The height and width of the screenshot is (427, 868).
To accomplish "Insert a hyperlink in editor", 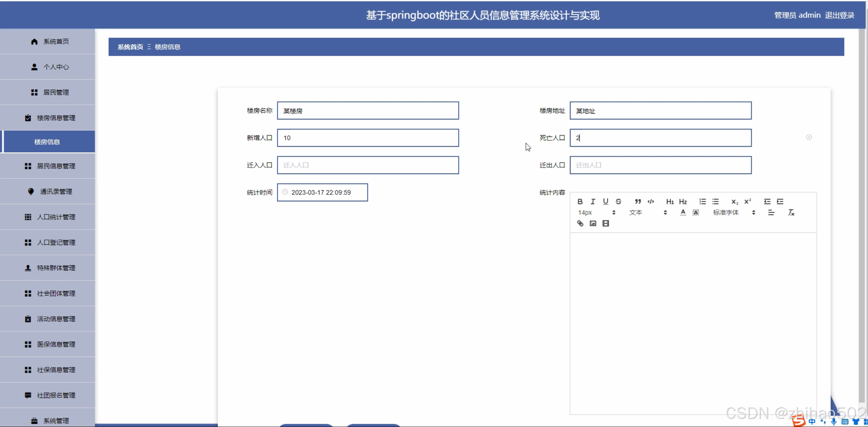I will (x=580, y=223).
